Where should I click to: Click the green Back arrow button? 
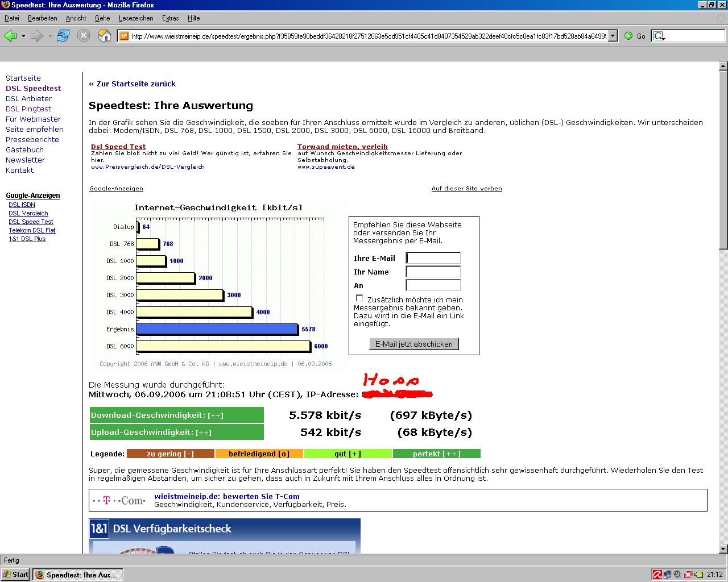point(10,36)
